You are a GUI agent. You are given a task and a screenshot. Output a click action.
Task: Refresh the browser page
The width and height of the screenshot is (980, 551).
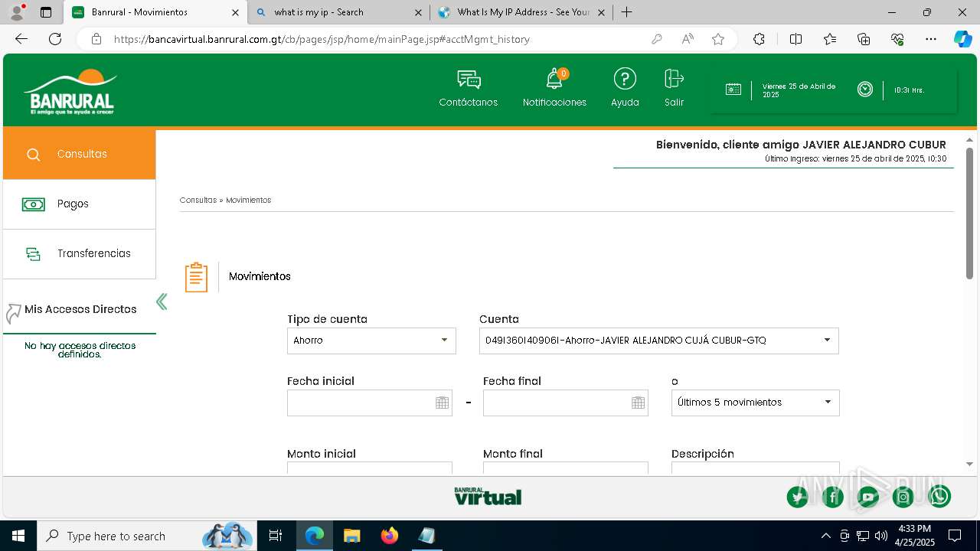pos(55,39)
